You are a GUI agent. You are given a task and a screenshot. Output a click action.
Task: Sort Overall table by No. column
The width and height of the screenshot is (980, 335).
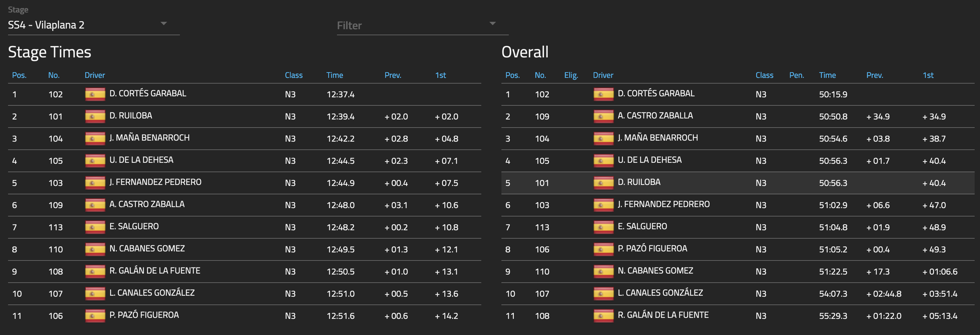pyautogui.click(x=540, y=75)
